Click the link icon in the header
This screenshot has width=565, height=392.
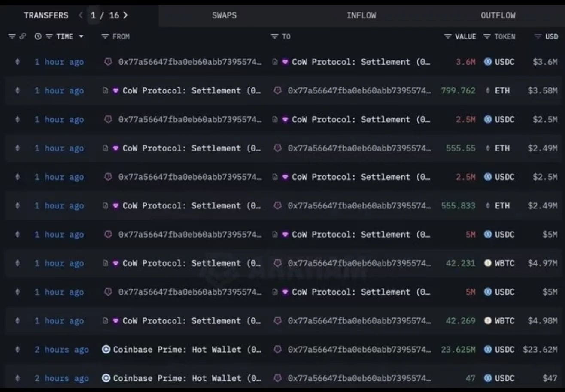(22, 37)
